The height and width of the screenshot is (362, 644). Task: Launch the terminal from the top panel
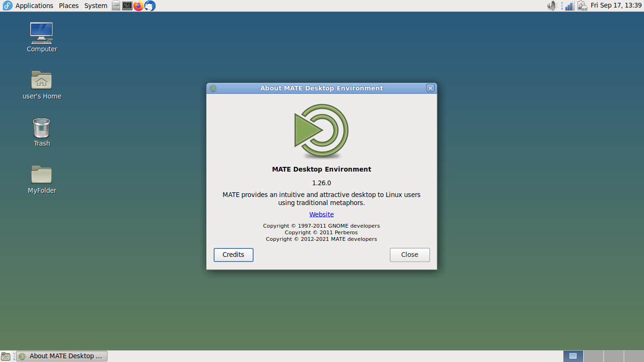pyautogui.click(x=127, y=6)
